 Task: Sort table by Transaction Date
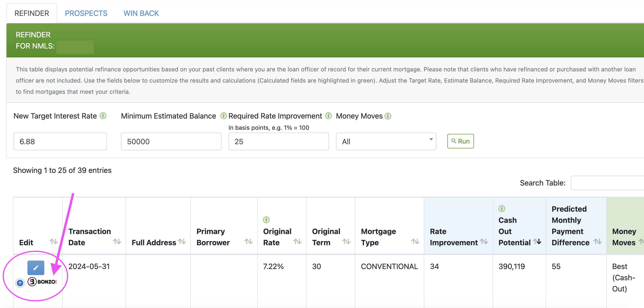coord(117,242)
